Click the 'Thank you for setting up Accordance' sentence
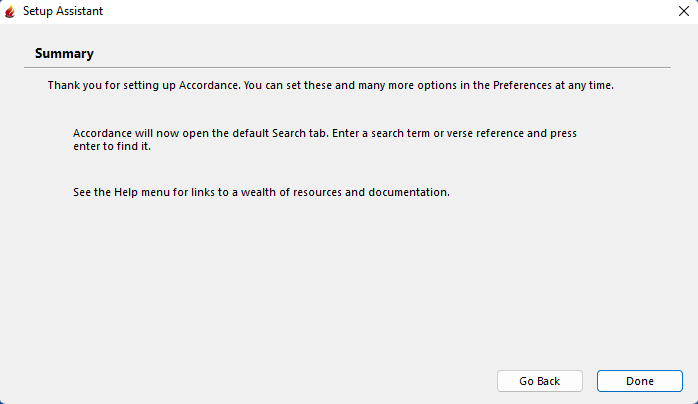The image size is (698, 404). coord(140,86)
